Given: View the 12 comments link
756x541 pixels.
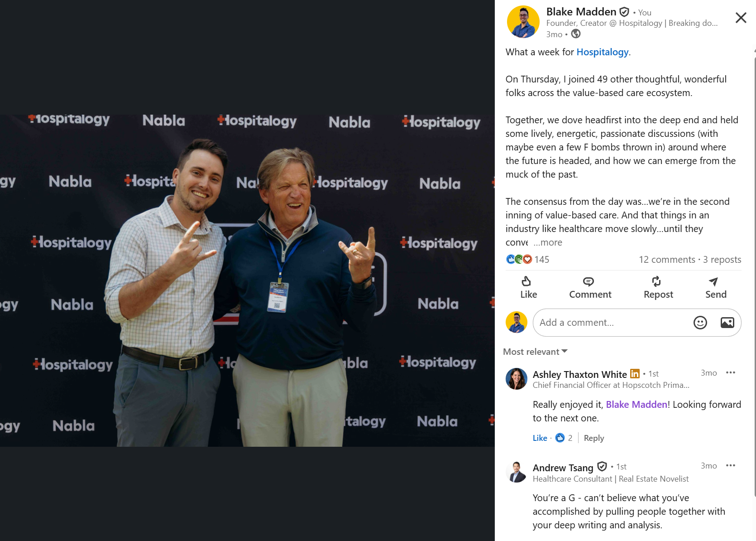Looking at the screenshot, I should (667, 260).
